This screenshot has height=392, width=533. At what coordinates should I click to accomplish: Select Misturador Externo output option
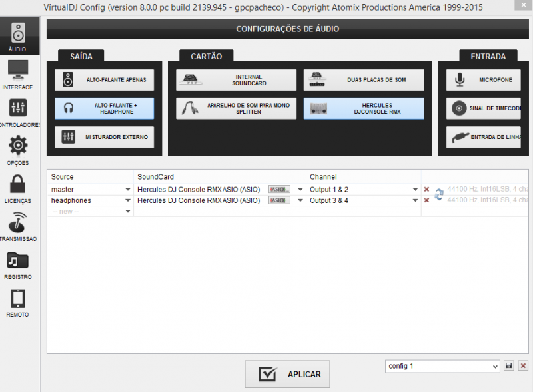tap(105, 137)
